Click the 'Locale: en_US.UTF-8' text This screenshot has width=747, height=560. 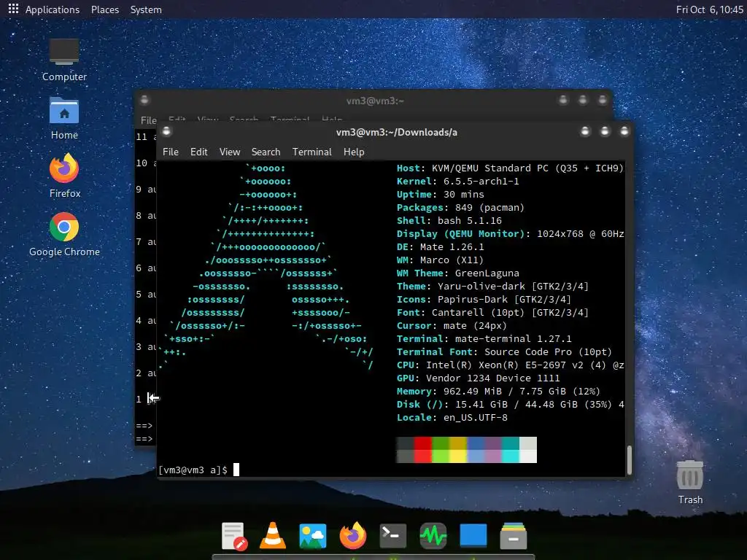[452, 418]
